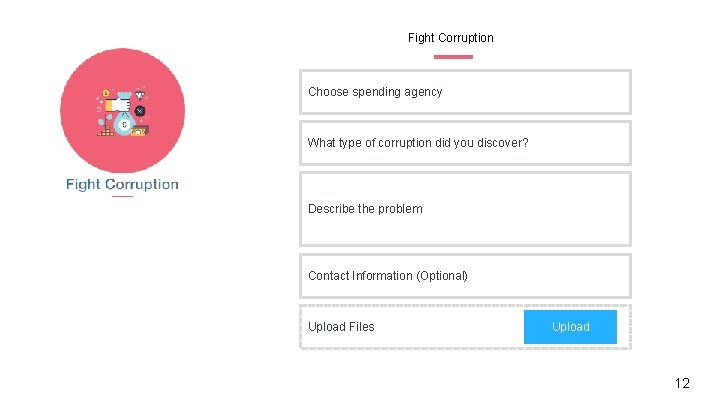Click the red underline below the logo label

point(122,196)
